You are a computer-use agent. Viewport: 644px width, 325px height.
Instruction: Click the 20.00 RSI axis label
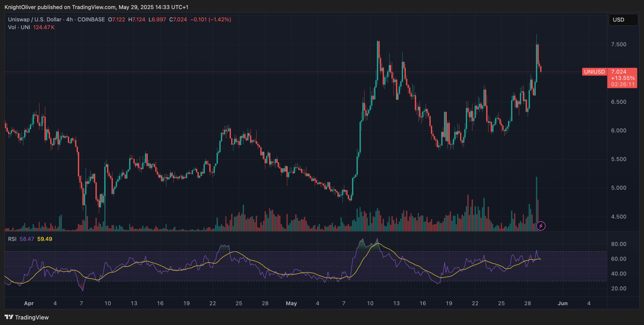[619, 289]
